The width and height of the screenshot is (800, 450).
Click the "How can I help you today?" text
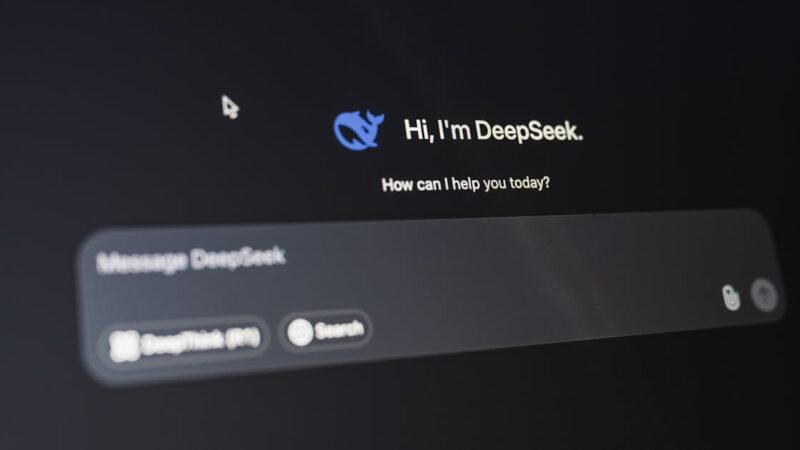(x=465, y=184)
